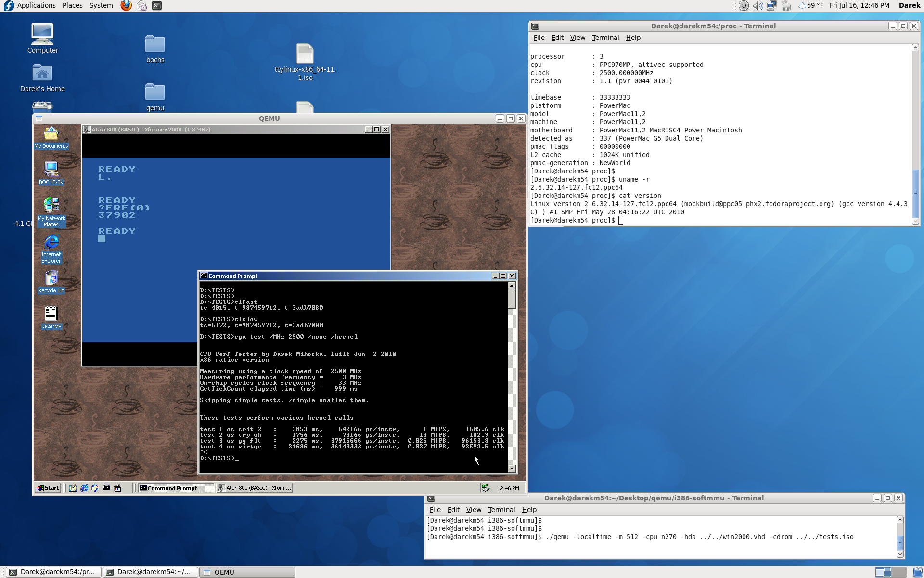
Task: Click the printer status panel icon
Action: pyautogui.click(x=786, y=6)
